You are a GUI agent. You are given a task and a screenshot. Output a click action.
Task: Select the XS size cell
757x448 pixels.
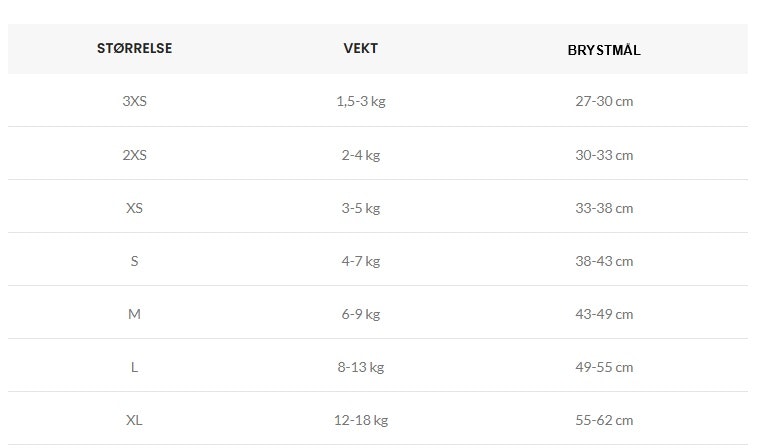click(x=134, y=208)
